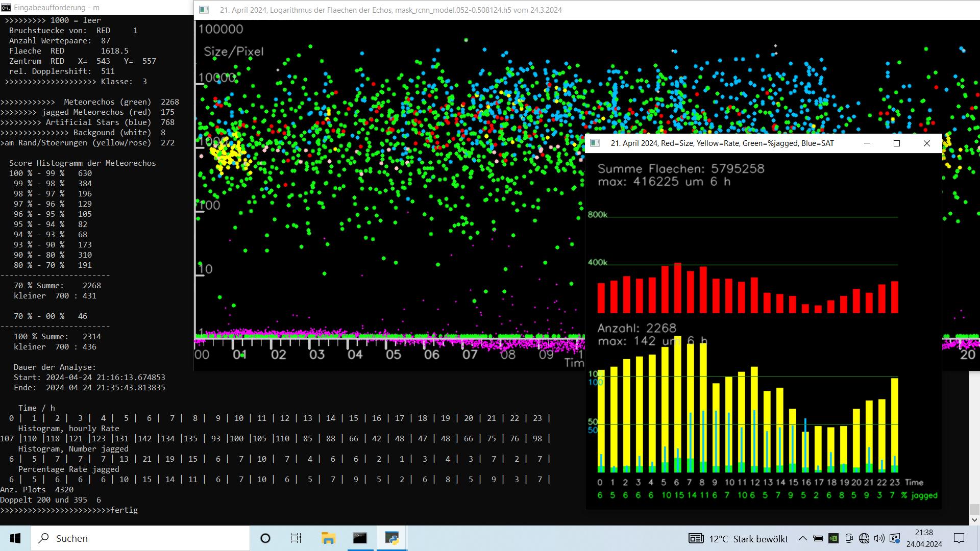Open the clock showing 21:38
980x551 pixels.
(924, 538)
